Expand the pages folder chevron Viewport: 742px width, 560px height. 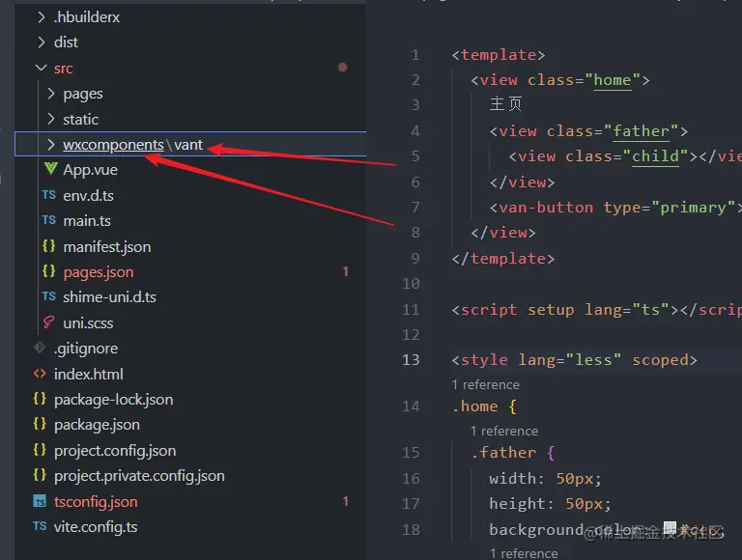50,94
